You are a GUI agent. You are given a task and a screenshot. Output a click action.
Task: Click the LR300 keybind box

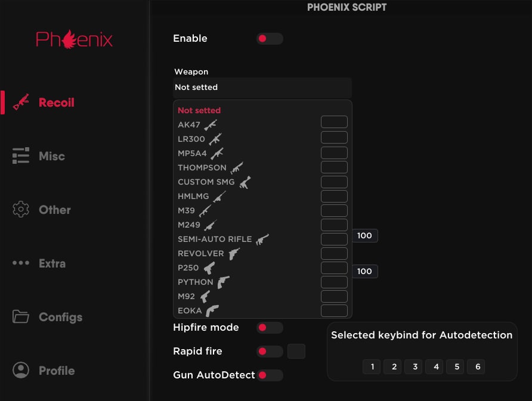(x=334, y=137)
